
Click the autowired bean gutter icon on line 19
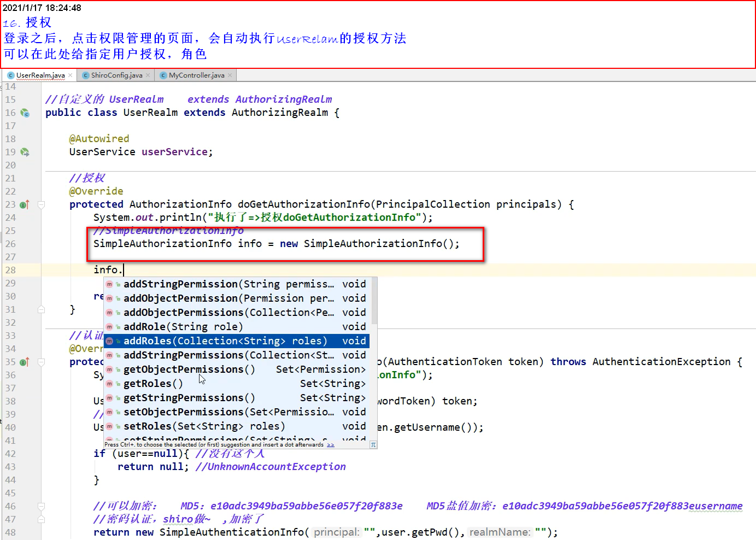[25, 152]
